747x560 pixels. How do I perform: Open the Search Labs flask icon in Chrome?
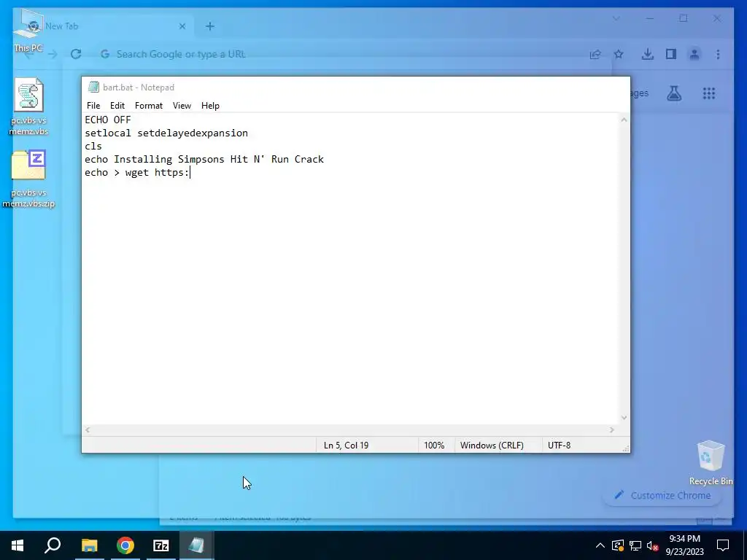point(673,93)
